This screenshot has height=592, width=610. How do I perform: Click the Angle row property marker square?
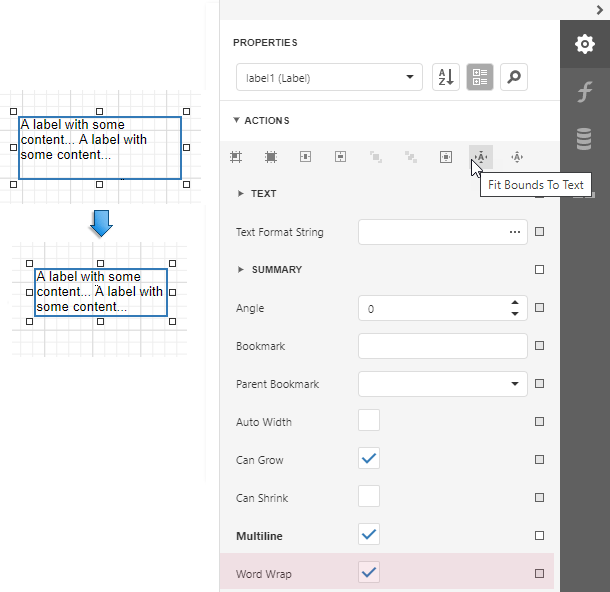(x=539, y=308)
